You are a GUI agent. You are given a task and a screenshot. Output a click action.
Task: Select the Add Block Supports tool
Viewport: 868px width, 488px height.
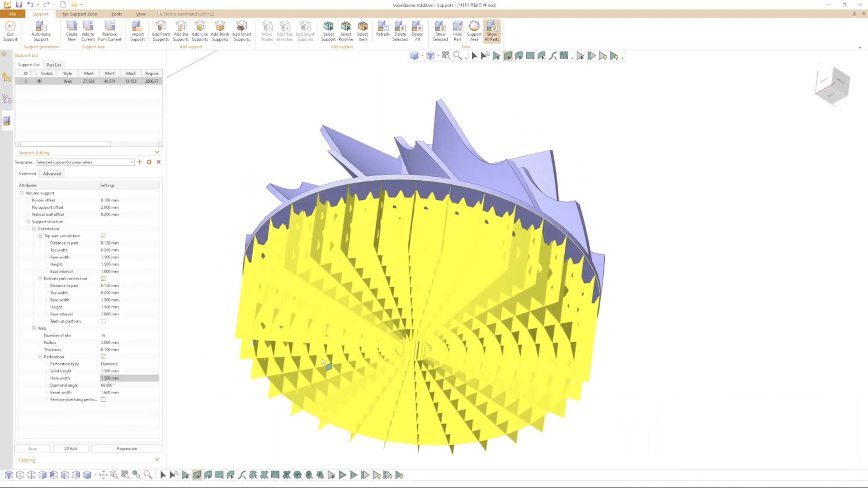(x=220, y=31)
